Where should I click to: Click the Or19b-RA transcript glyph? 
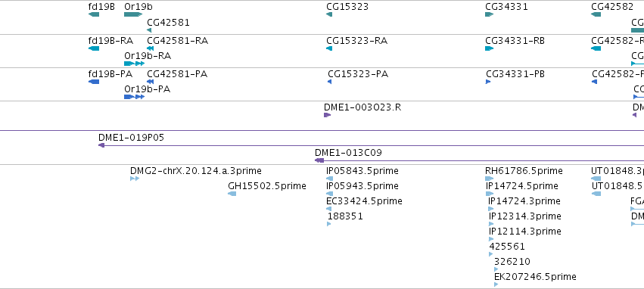tap(134, 64)
